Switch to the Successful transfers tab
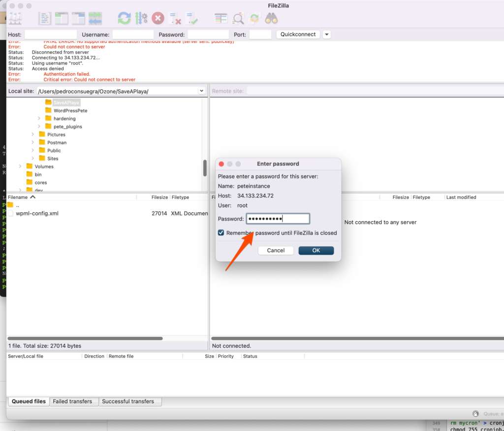The height and width of the screenshot is (431, 504). pyautogui.click(x=128, y=401)
